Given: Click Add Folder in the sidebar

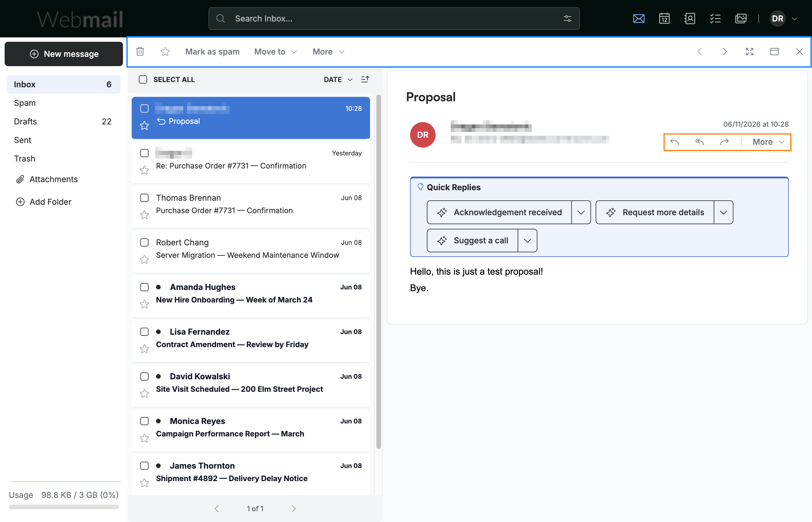Looking at the screenshot, I should click(x=43, y=202).
